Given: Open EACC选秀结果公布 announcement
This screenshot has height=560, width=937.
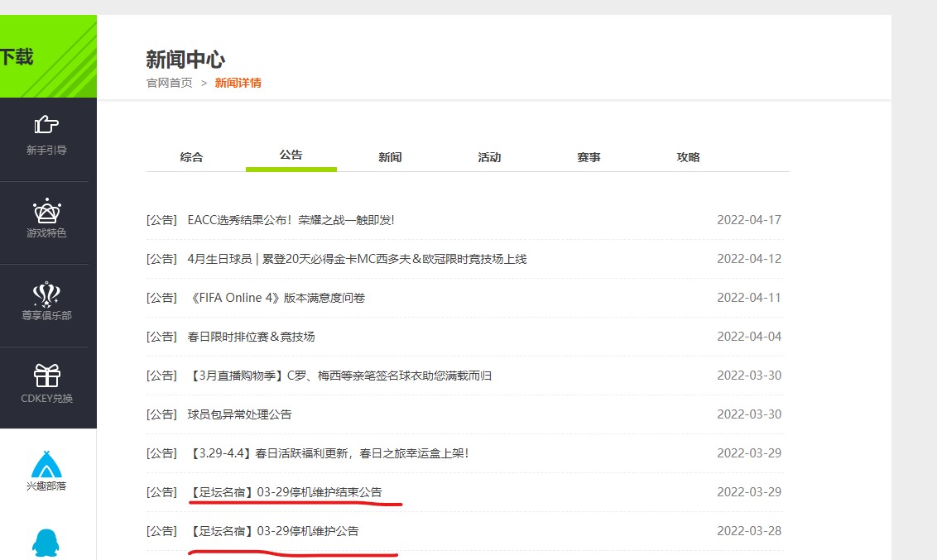Looking at the screenshot, I should 291,220.
